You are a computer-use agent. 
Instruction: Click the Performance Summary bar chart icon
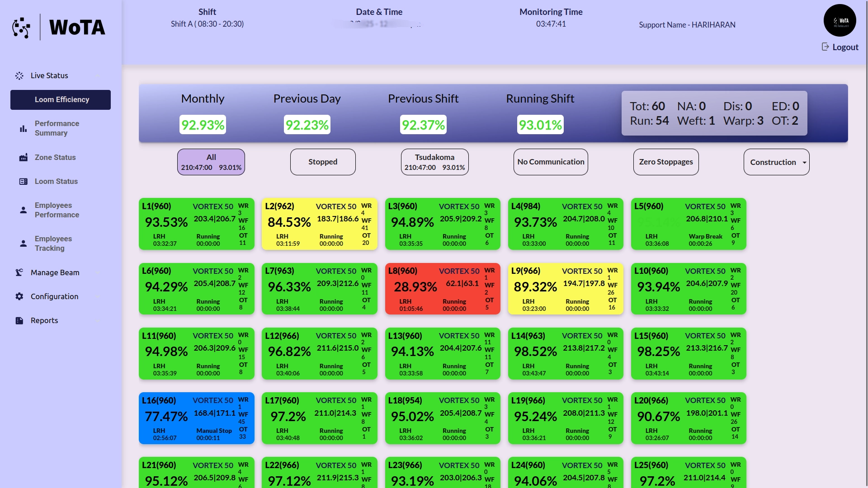click(23, 129)
